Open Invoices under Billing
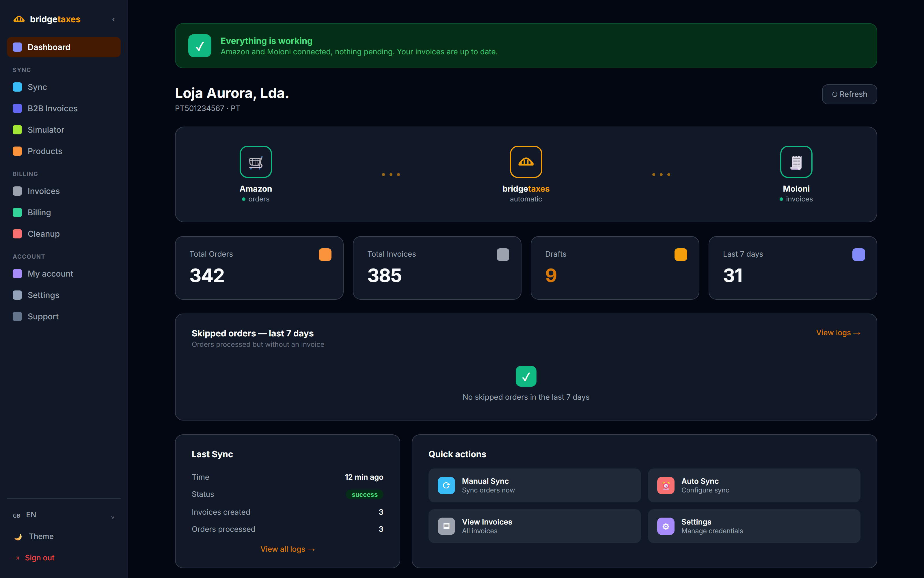Screen dimensions: 924x578 64,191
